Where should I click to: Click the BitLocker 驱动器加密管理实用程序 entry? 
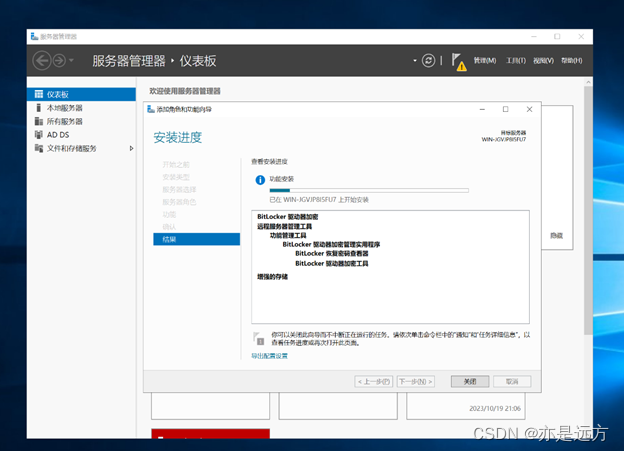pos(331,244)
